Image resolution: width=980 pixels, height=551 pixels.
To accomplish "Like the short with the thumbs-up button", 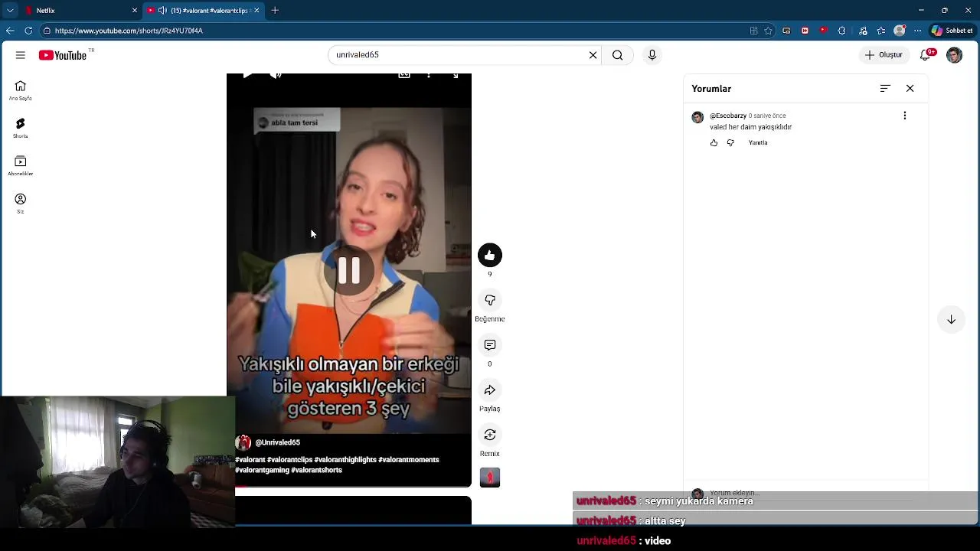I will [x=490, y=255].
